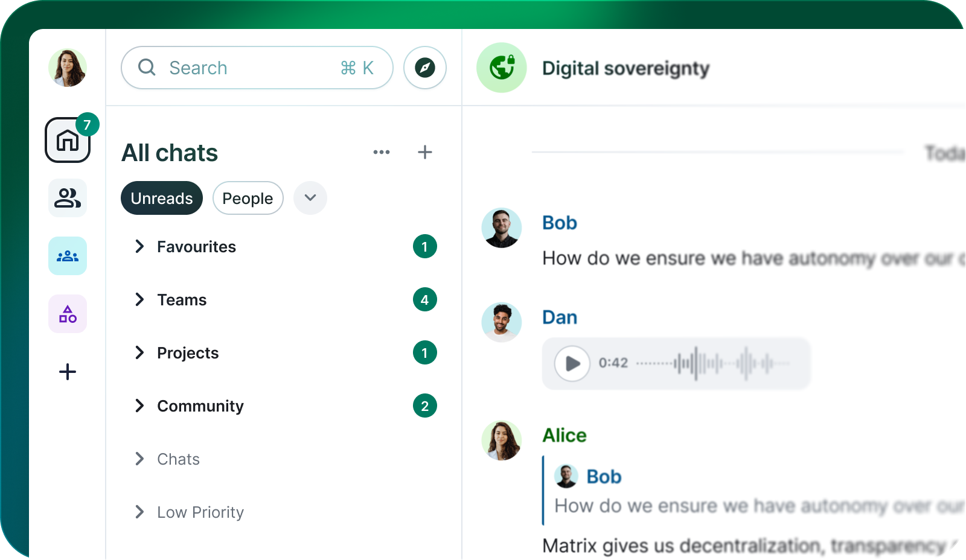966x560 pixels.
Task: Expand the Projects section chevron
Action: click(140, 352)
